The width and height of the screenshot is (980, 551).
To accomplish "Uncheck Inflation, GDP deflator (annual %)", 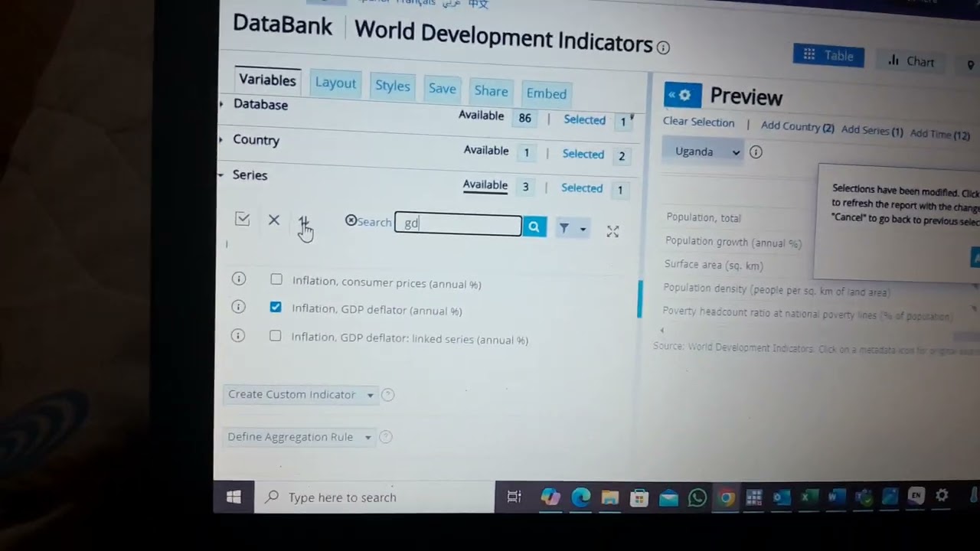I will [276, 308].
